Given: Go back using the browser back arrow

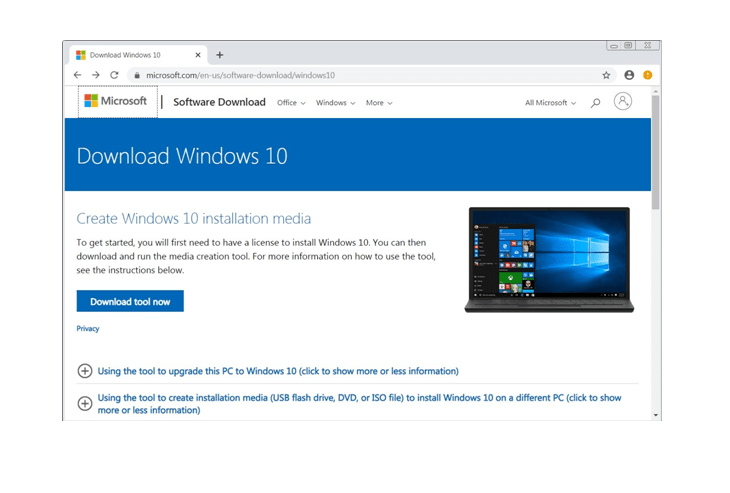Looking at the screenshot, I should 78,75.
